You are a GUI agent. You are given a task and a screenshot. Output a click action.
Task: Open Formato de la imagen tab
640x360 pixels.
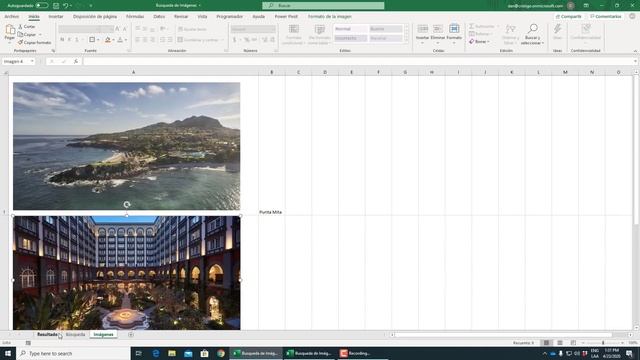click(329, 17)
